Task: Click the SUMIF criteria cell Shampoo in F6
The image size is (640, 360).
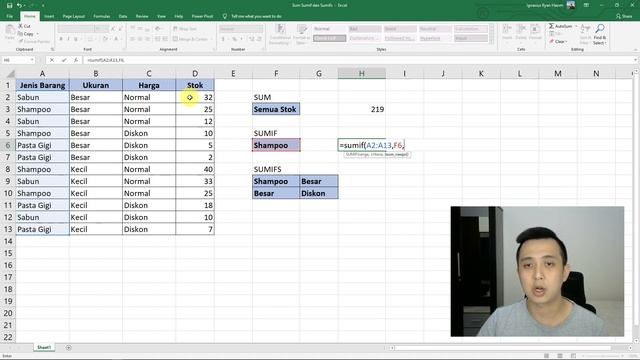Action: pos(276,145)
